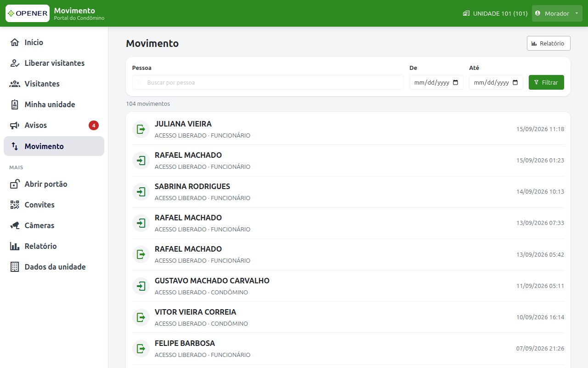
Task: Click the timestamp 13/09/2026 07:33
Action: [540, 223]
